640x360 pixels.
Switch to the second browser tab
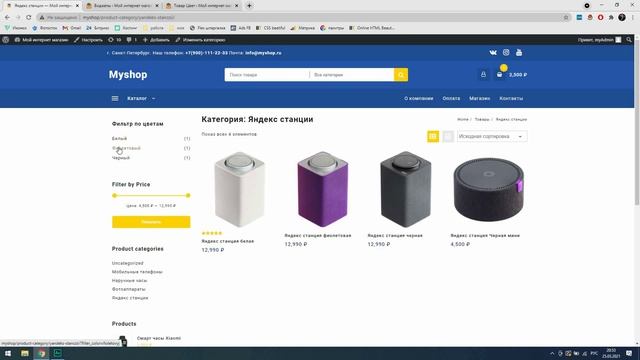coord(122,6)
